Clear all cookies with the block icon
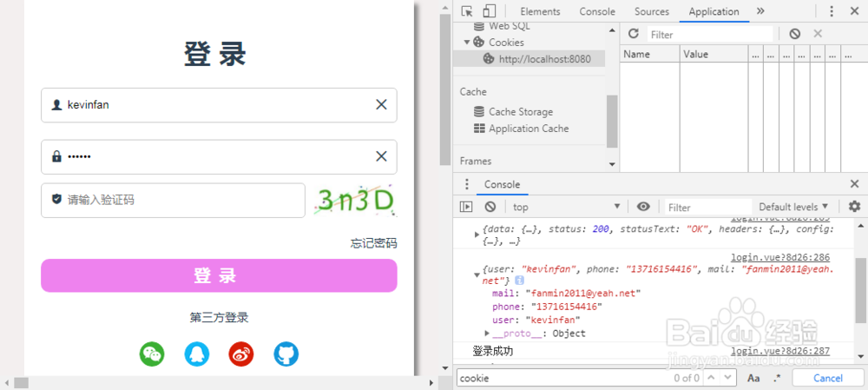 (795, 34)
